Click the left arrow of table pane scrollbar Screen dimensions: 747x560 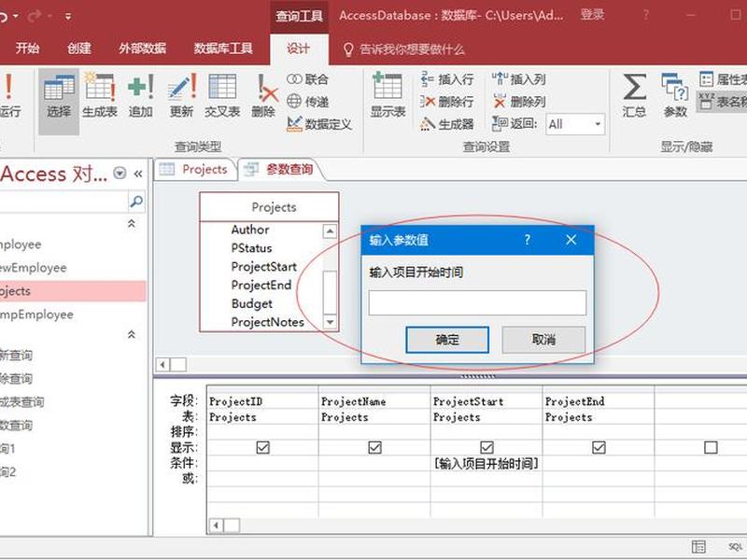tap(162, 365)
